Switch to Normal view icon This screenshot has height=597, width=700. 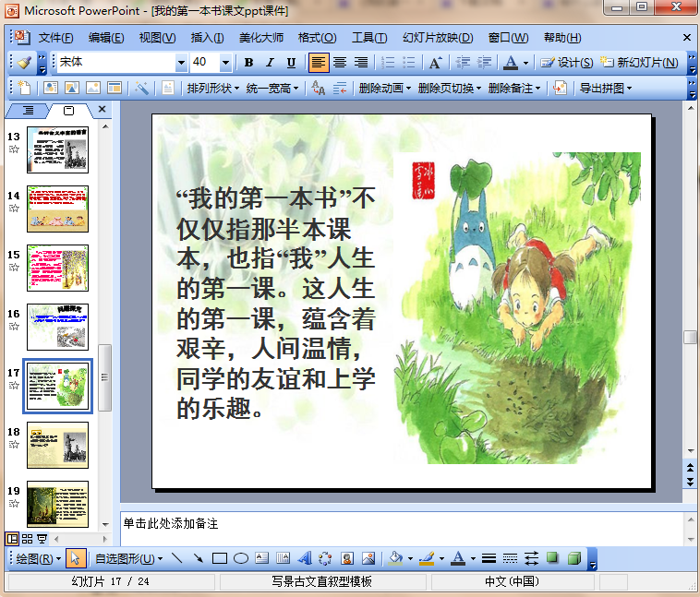click(x=13, y=539)
